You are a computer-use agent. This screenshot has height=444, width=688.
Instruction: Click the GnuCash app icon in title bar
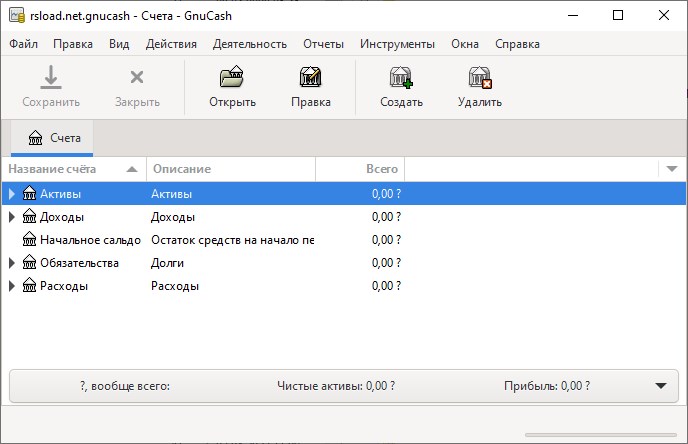click(x=17, y=15)
